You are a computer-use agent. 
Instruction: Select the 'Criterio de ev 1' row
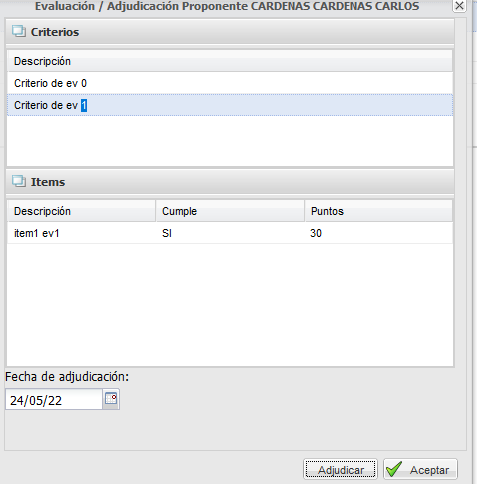230,105
